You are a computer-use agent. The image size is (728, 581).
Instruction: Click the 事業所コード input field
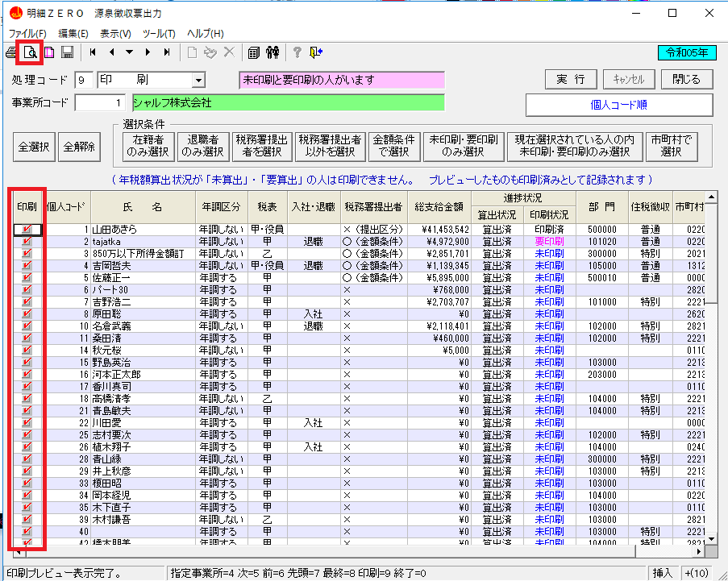pyautogui.click(x=100, y=102)
